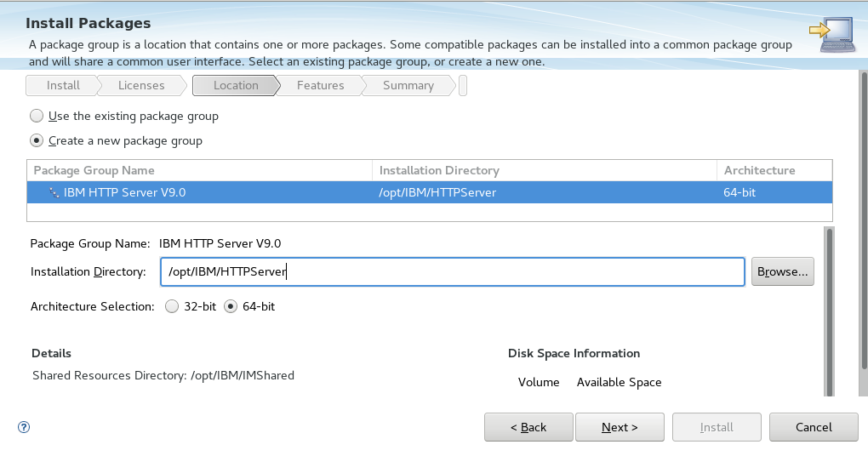This screenshot has height=456, width=868.
Task: Click the inner details panel scrollbar
Action: [x=829, y=311]
